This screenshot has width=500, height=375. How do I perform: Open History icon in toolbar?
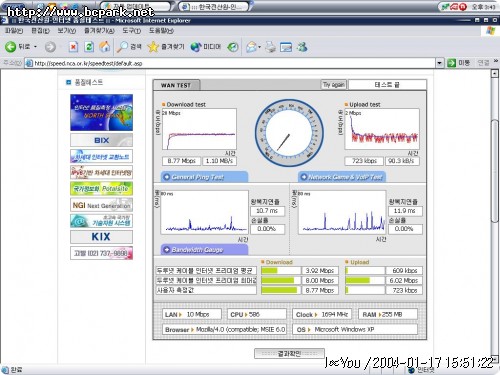tap(233, 47)
